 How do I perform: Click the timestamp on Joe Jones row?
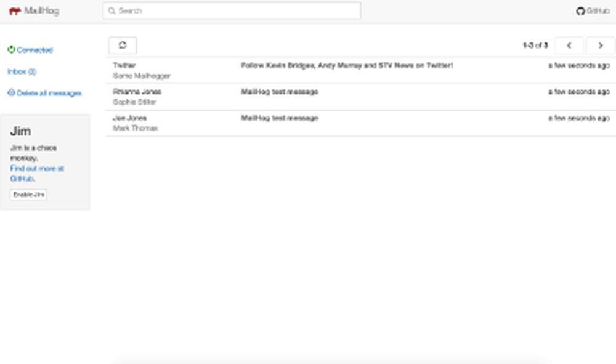(x=579, y=118)
